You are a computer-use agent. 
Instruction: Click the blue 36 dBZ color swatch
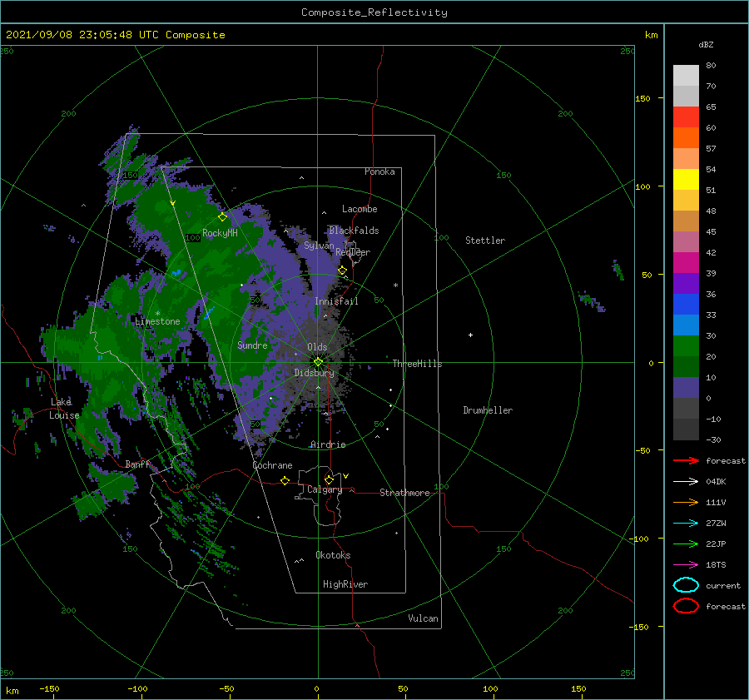pos(686,304)
